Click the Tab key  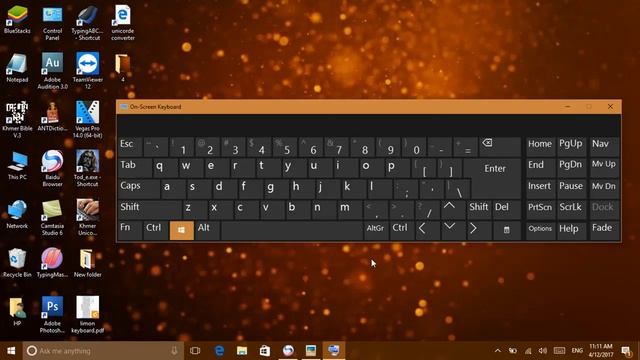coord(134,167)
